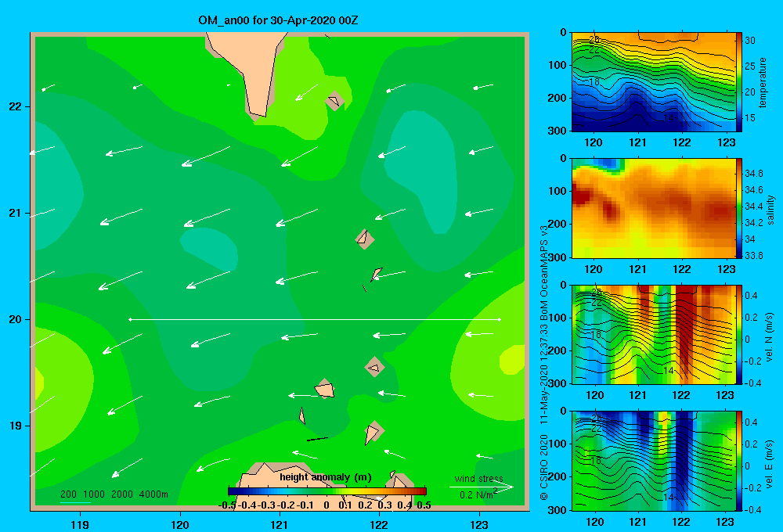This screenshot has width=783, height=532.
Task: Click the vertical "© CSIRO 2020" copyright text
Action: 544,467
